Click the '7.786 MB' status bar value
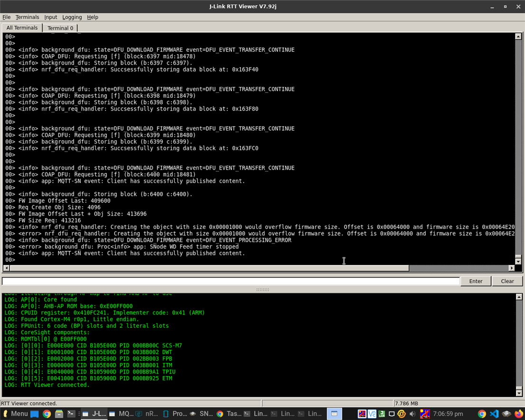Image resolution: width=525 pixels, height=420 pixels. click(407, 403)
